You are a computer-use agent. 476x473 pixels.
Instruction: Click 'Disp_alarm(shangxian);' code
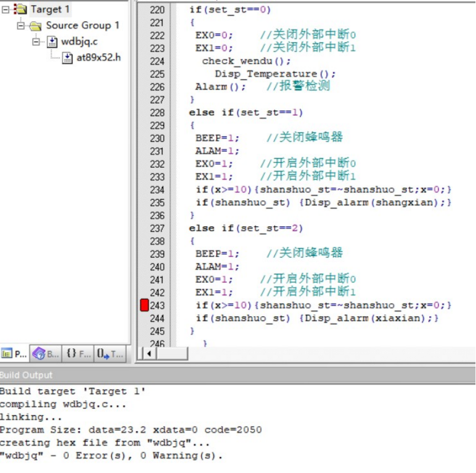point(375,202)
